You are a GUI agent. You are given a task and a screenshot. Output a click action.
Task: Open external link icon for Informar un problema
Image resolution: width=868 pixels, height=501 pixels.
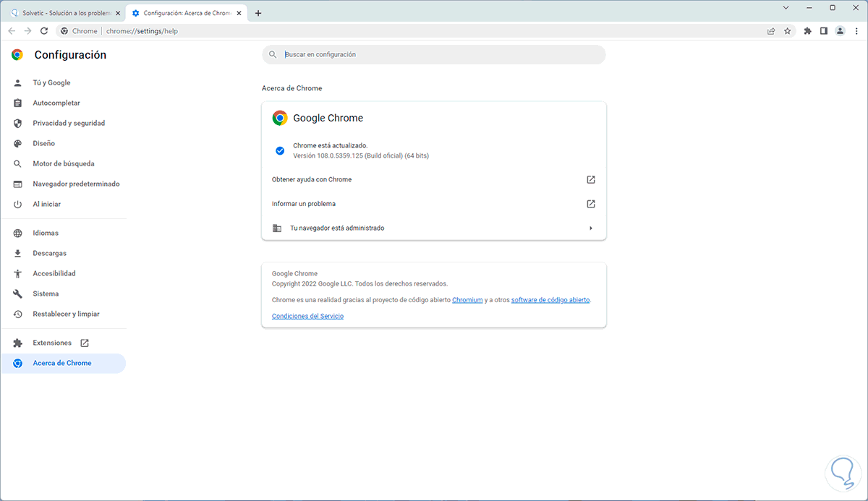(x=590, y=204)
